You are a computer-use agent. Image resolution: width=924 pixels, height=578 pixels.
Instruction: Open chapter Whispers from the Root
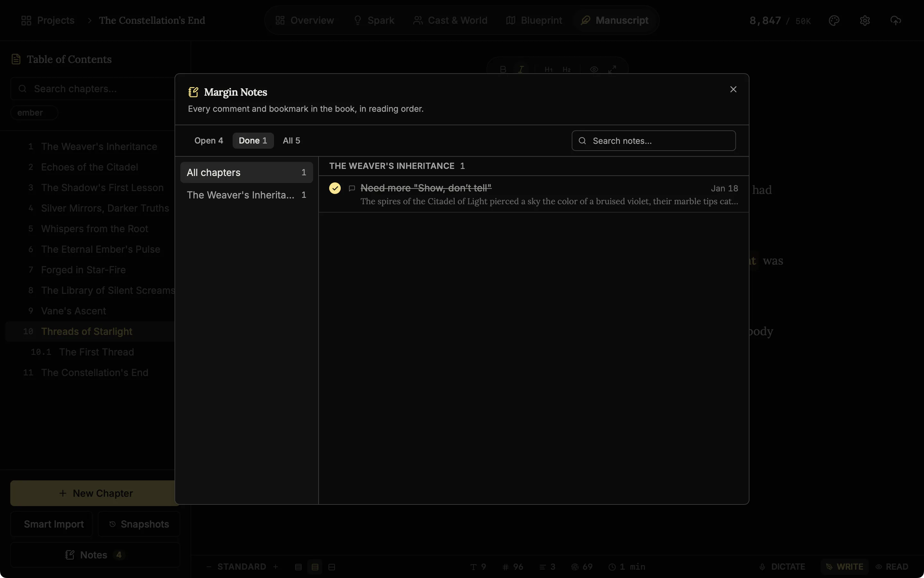pos(94,229)
